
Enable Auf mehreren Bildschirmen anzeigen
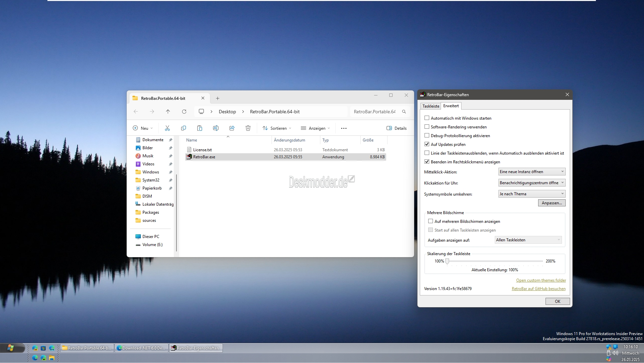(x=431, y=221)
